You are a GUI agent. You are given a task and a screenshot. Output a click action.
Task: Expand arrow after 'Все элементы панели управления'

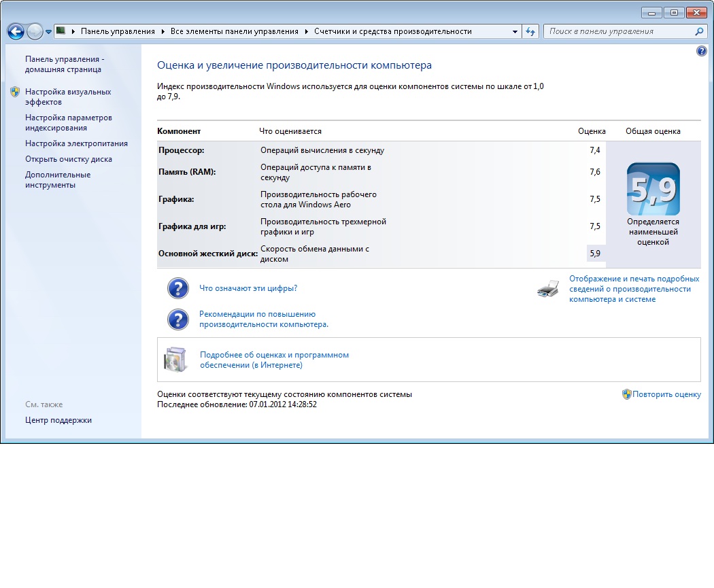point(306,31)
